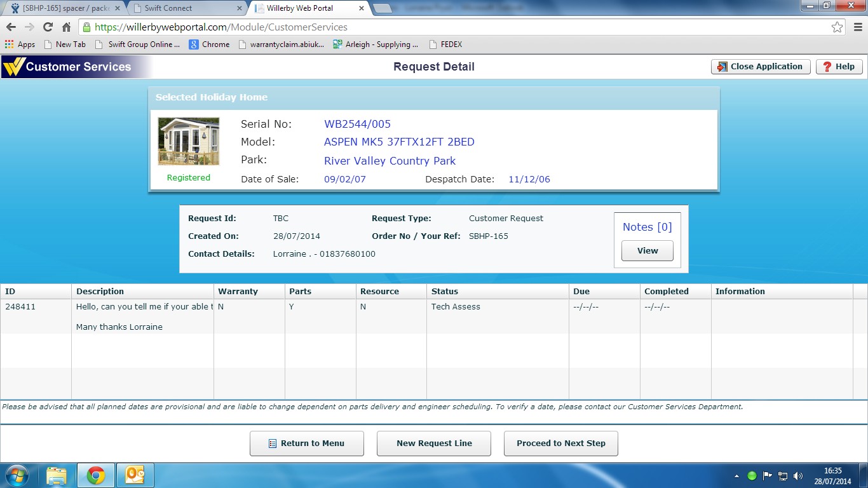Click the ID column header
868x488 pixels.
tap(36, 292)
